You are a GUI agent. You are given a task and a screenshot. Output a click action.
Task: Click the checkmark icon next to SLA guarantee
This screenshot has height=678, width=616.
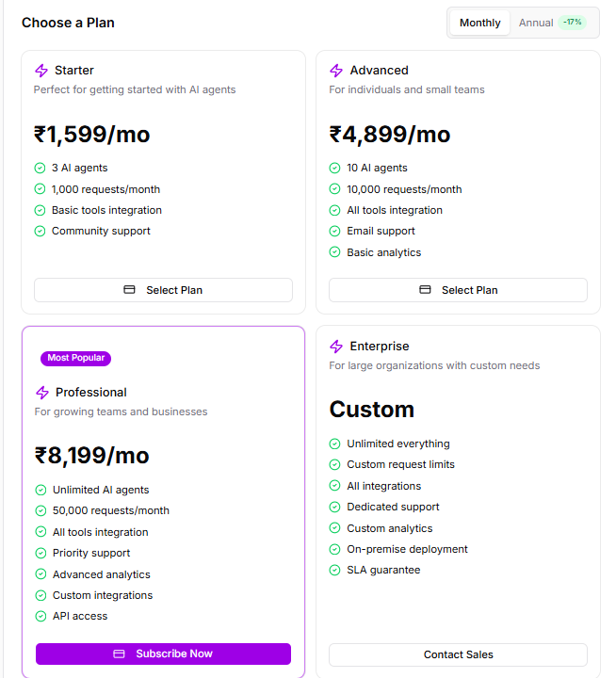pos(334,571)
